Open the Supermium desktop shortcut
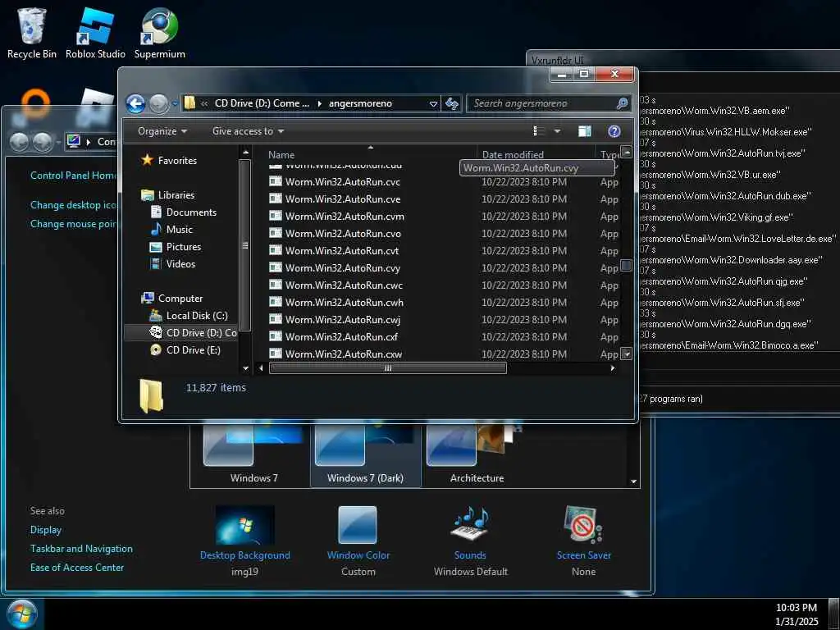 point(160,33)
